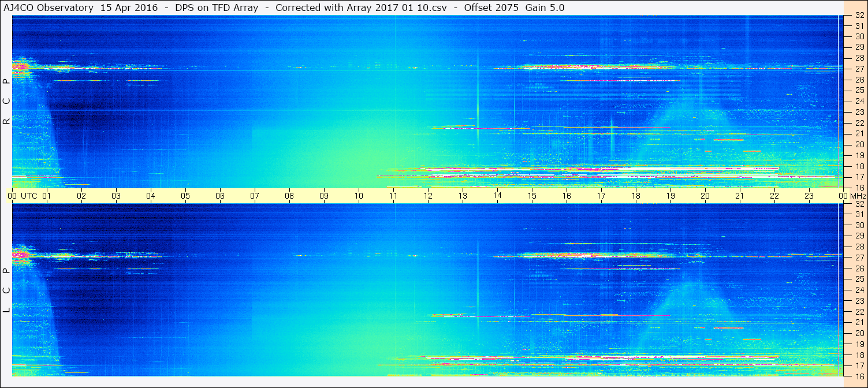Click the 28 MHz tick of RCP panel

(859, 58)
